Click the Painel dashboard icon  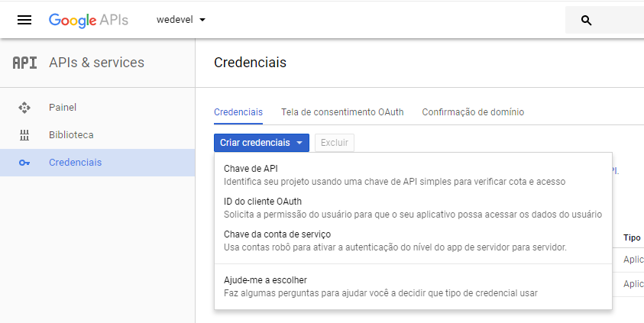[24, 108]
